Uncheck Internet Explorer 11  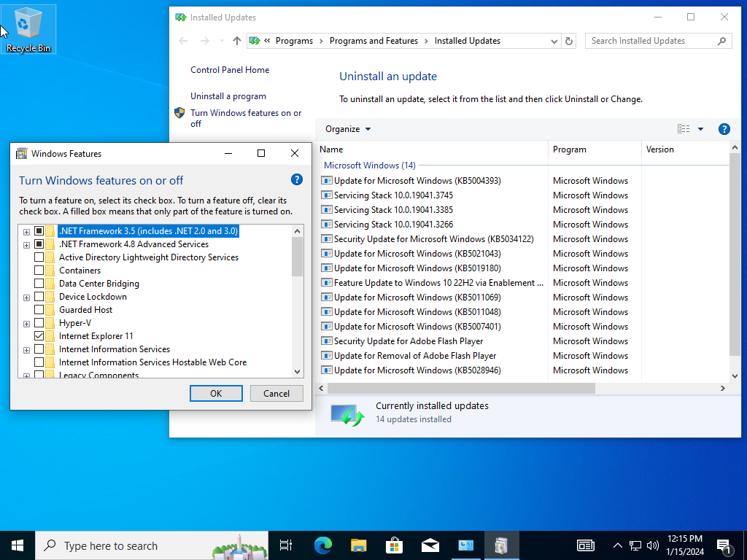tap(39, 335)
